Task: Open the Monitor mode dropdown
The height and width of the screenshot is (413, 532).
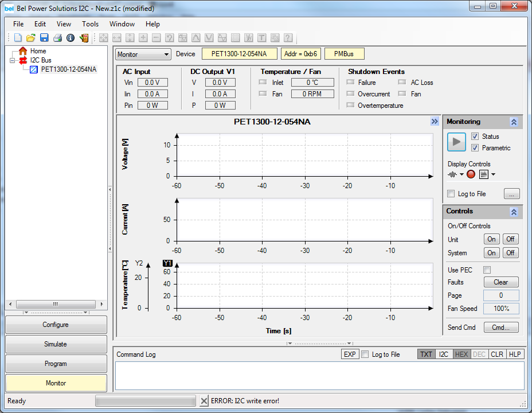Action: 143,54
